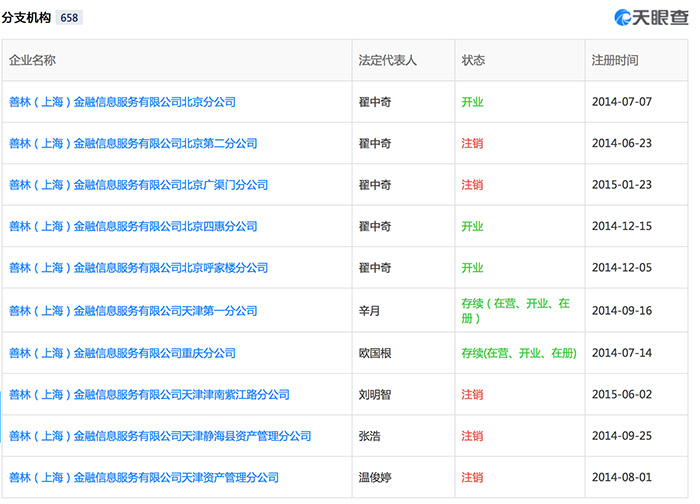Click 存续 status in 天津第一分公司 row

pos(516,311)
